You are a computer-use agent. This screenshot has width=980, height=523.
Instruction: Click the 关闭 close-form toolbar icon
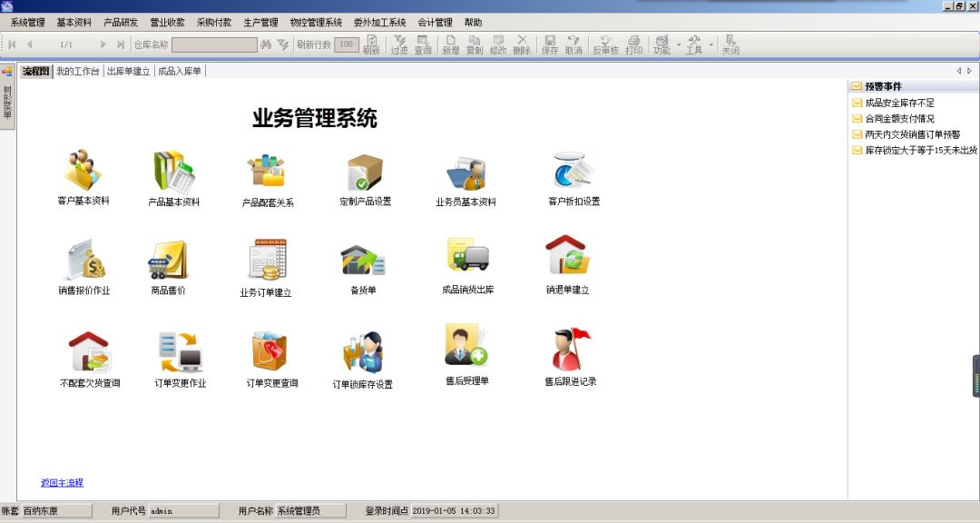pyautogui.click(x=730, y=45)
